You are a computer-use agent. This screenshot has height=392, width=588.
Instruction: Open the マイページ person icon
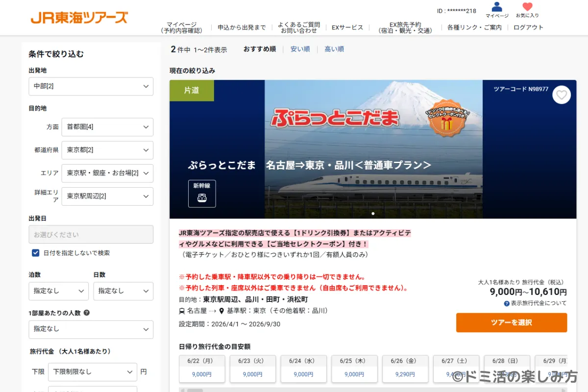coord(497,7)
